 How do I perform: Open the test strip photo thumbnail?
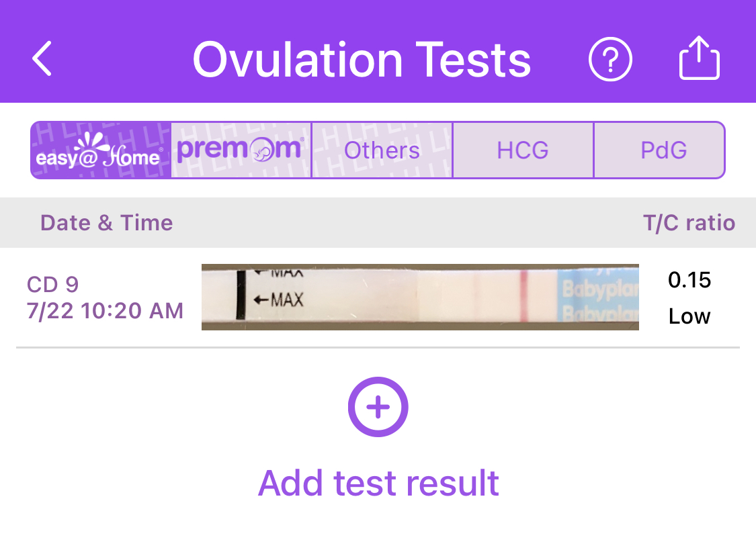click(x=420, y=297)
